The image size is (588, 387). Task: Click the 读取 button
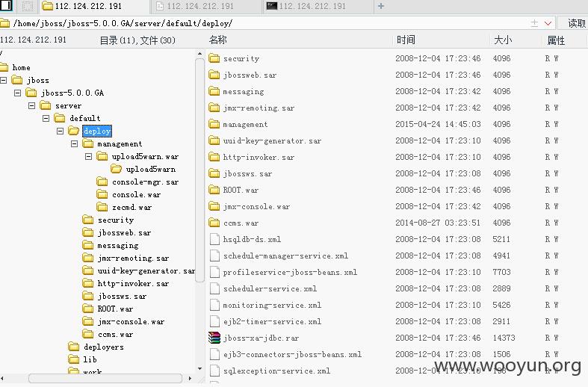tap(573, 23)
